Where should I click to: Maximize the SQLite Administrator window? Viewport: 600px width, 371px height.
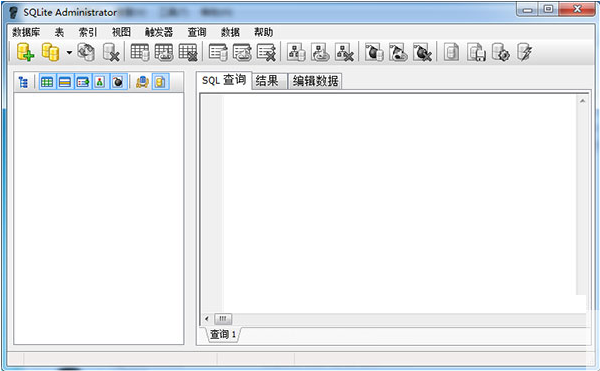[548, 10]
